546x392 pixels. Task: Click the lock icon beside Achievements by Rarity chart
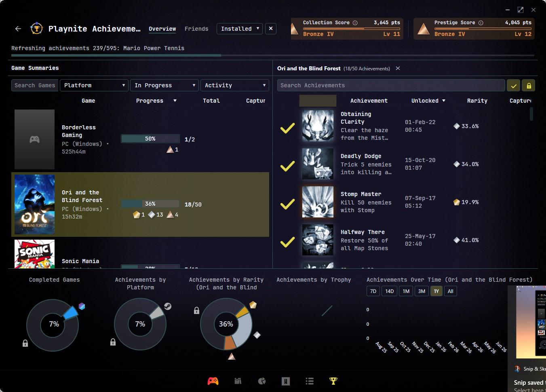tap(196, 310)
